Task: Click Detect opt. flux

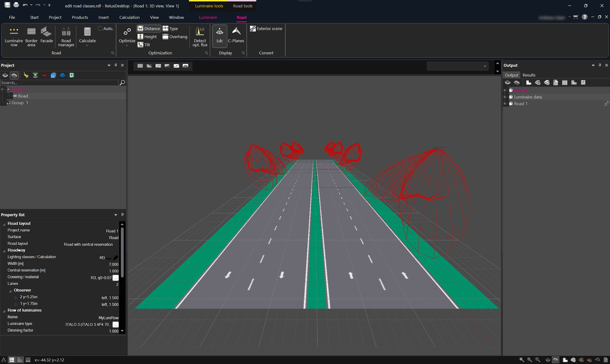Action: [200, 37]
